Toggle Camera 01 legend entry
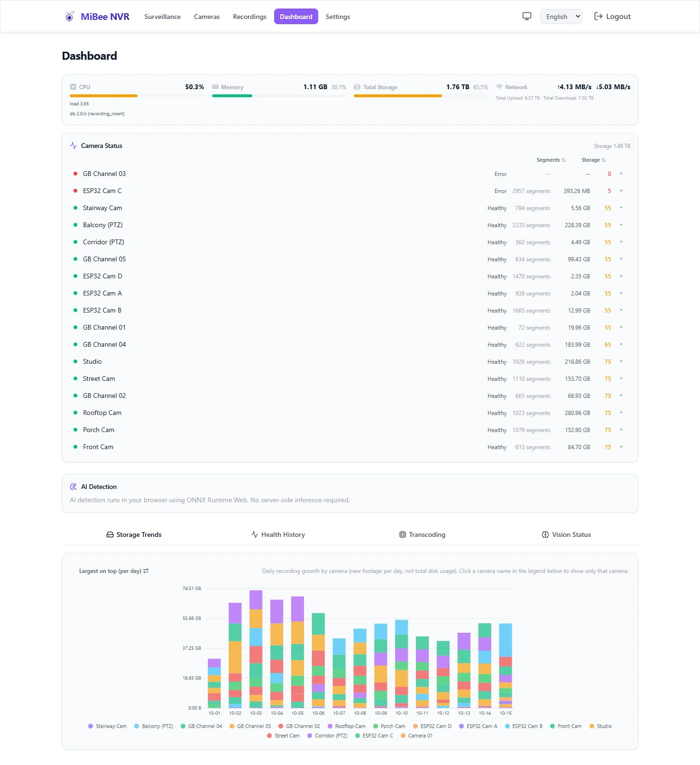 pos(417,736)
